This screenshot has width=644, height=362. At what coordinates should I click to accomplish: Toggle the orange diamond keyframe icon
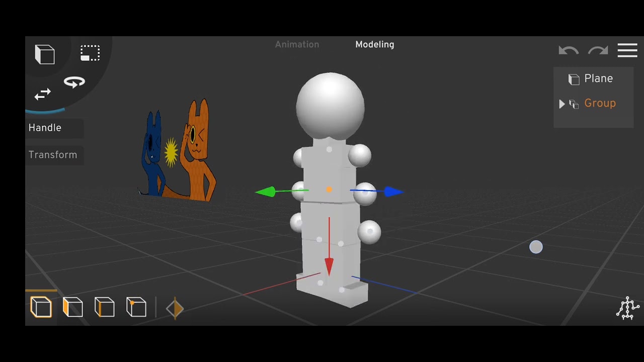pos(175,308)
